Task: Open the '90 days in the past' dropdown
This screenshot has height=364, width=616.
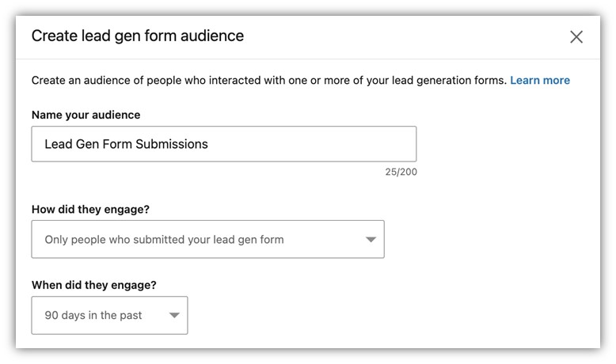Action: tap(109, 315)
